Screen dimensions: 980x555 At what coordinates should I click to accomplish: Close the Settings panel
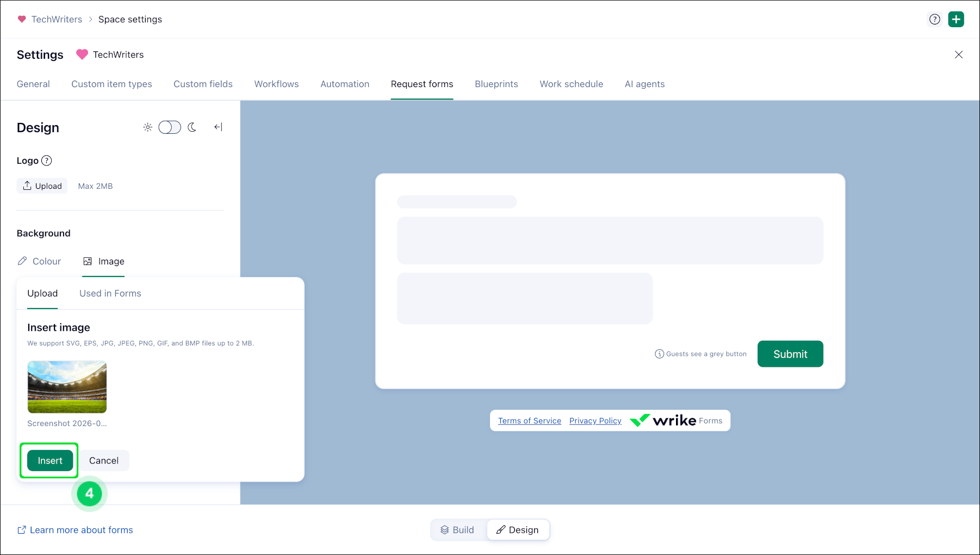(x=959, y=54)
